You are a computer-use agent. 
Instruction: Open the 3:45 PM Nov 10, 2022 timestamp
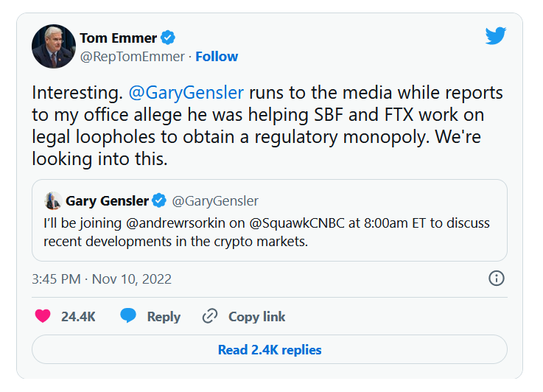[102, 279]
